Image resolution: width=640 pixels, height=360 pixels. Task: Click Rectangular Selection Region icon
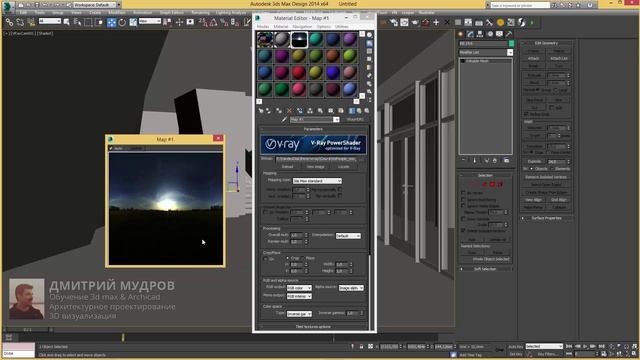[88, 22]
